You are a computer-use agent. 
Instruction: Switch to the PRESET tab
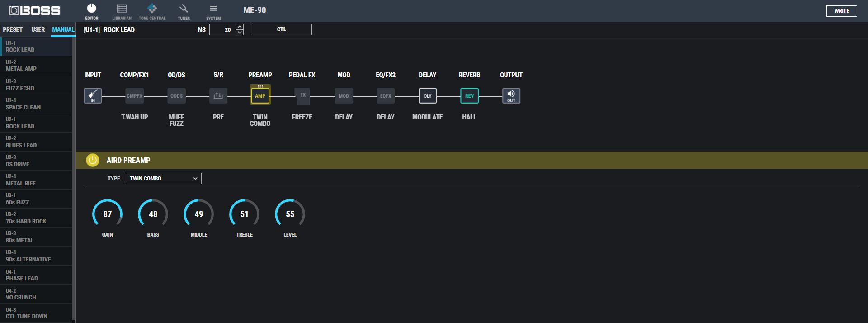(13, 29)
